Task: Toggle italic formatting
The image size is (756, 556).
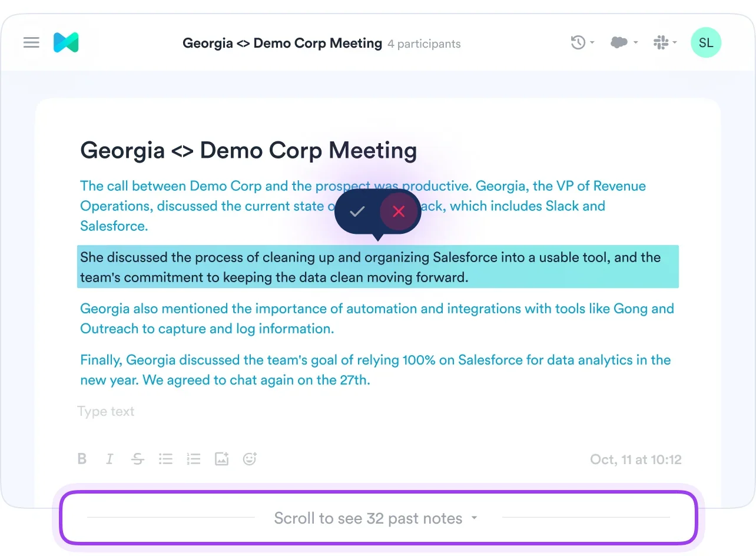Action: (110, 459)
